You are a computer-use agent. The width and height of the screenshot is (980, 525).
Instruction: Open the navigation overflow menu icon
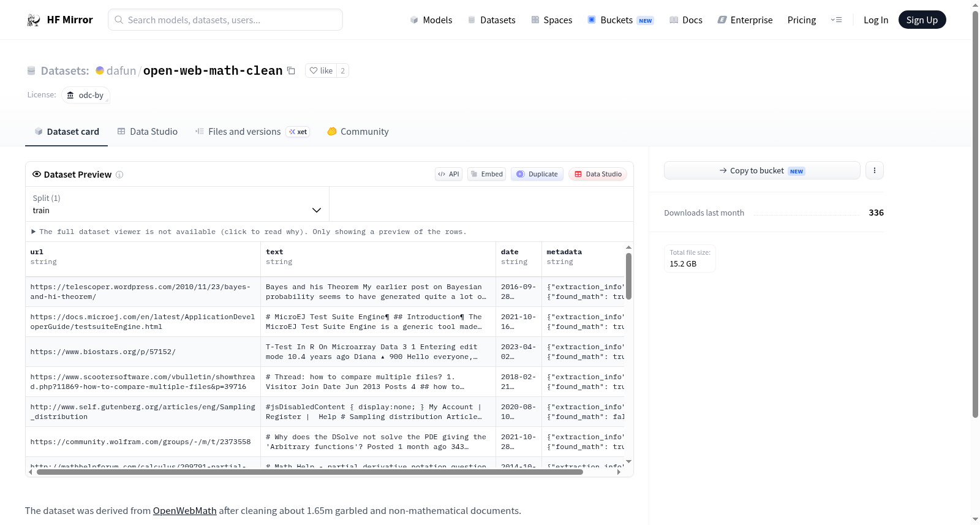click(836, 20)
